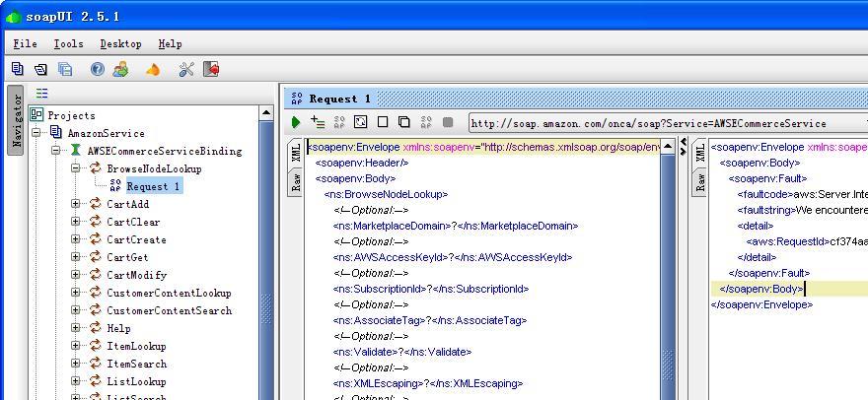Select Request 1 in the navigator tree
868x400 pixels.
[x=153, y=186]
